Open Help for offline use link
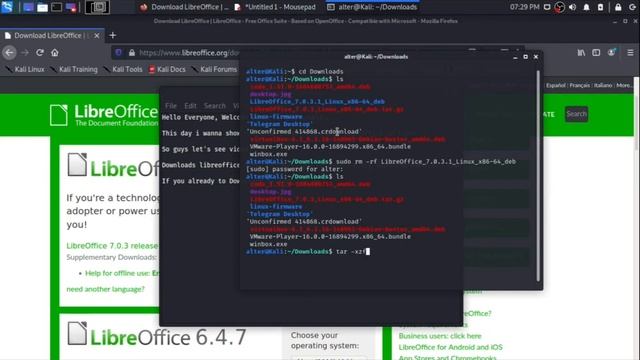Viewport: 640px width, 360px height. tap(122, 273)
